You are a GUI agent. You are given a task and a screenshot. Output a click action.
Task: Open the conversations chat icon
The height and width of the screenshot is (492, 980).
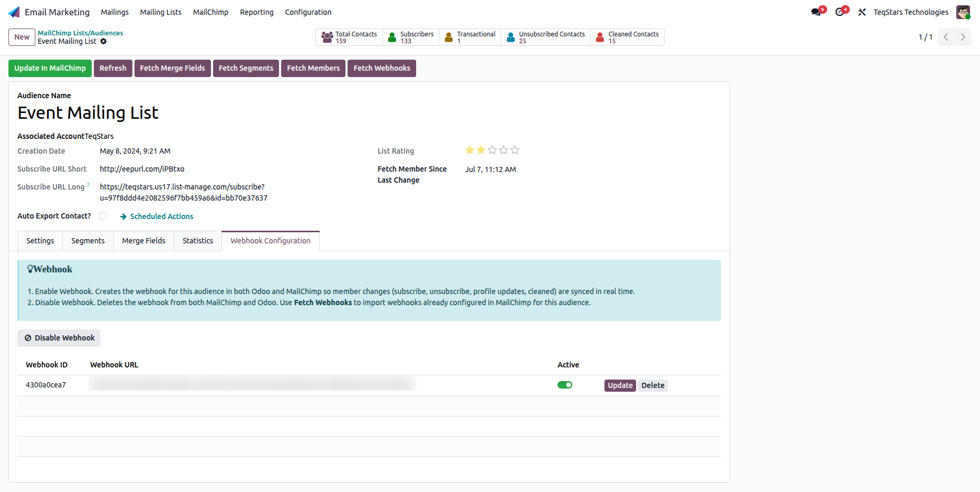pyautogui.click(x=816, y=12)
